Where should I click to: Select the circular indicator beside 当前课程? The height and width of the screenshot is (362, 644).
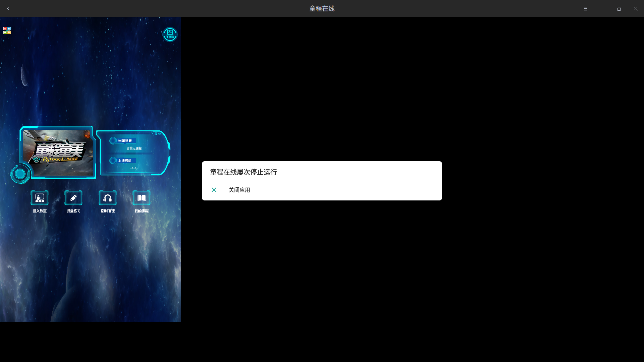pyautogui.click(x=113, y=140)
